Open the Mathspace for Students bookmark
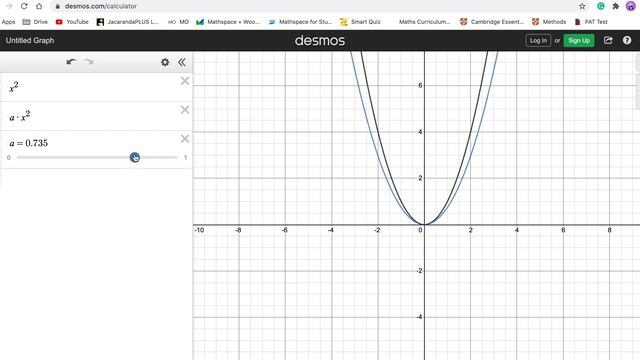This screenshot has height=360, width=640. click(x=300, y=22)
